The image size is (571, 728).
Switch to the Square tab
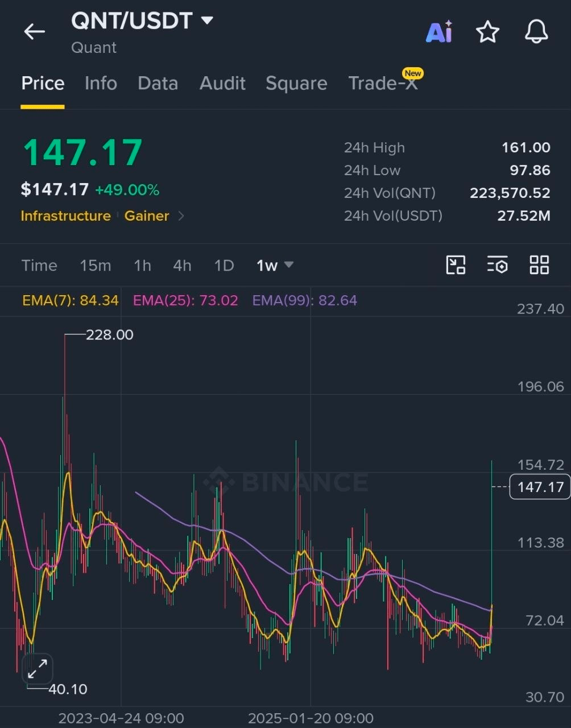point(296,84)
